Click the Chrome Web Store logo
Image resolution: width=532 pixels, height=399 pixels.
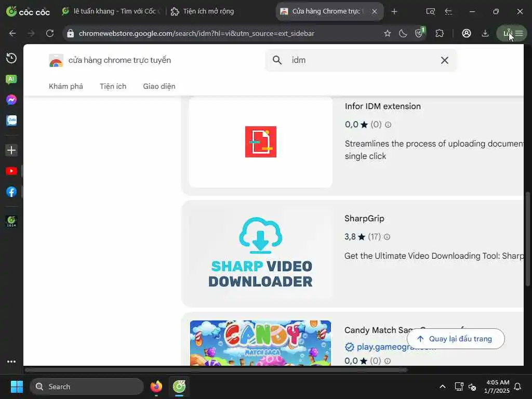[56, 60]
